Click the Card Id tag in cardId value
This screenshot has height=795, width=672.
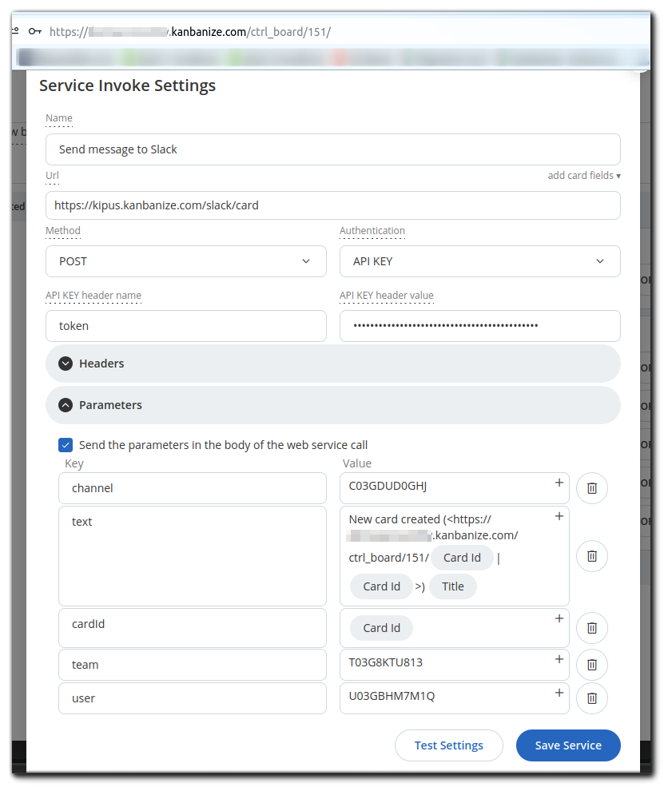click(x=381, y=628)
